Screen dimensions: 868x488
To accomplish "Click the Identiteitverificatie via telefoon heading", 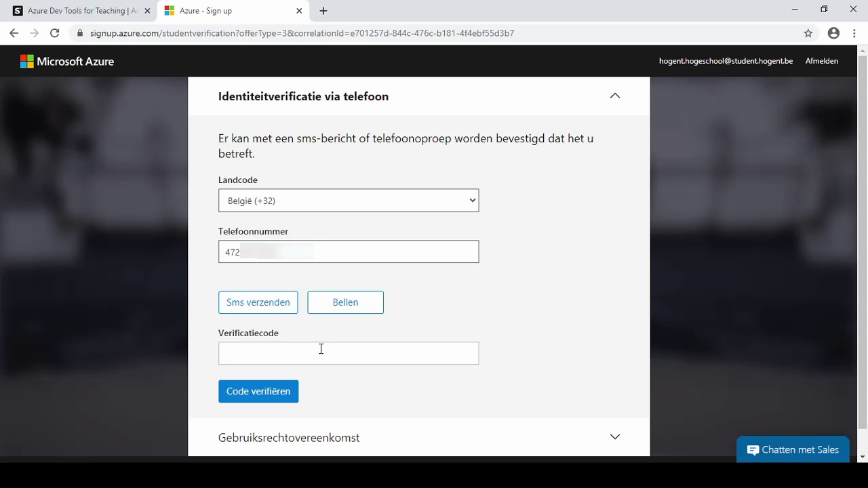I will [x=303, y=96].
